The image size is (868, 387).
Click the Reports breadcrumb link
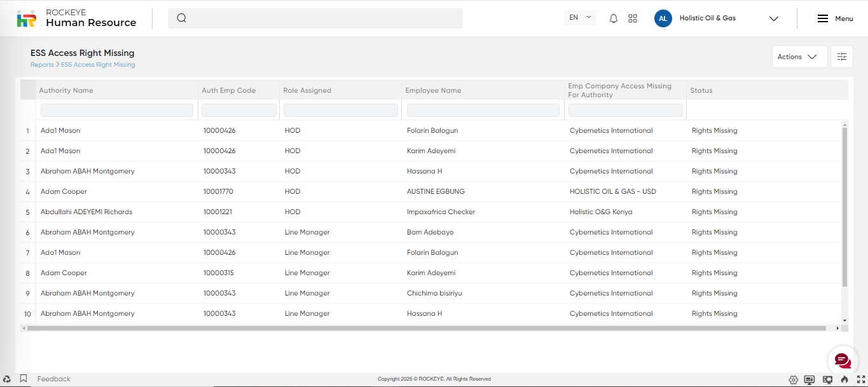[42, 65]
